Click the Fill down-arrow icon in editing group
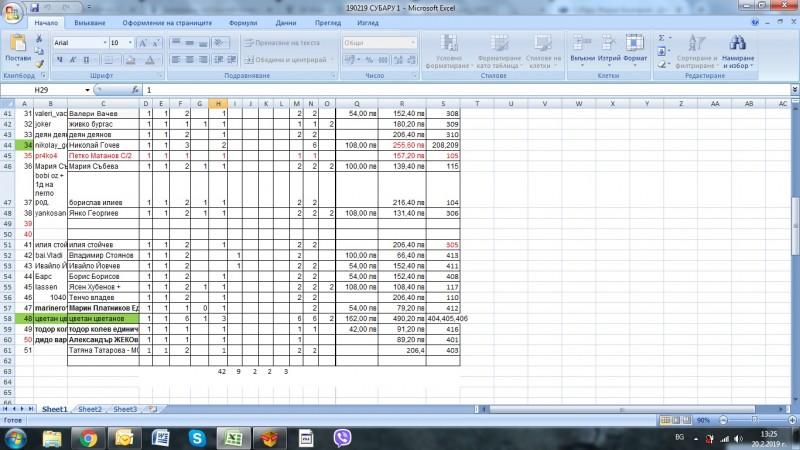This screenshot has width=800, height=450. point(661,51)
